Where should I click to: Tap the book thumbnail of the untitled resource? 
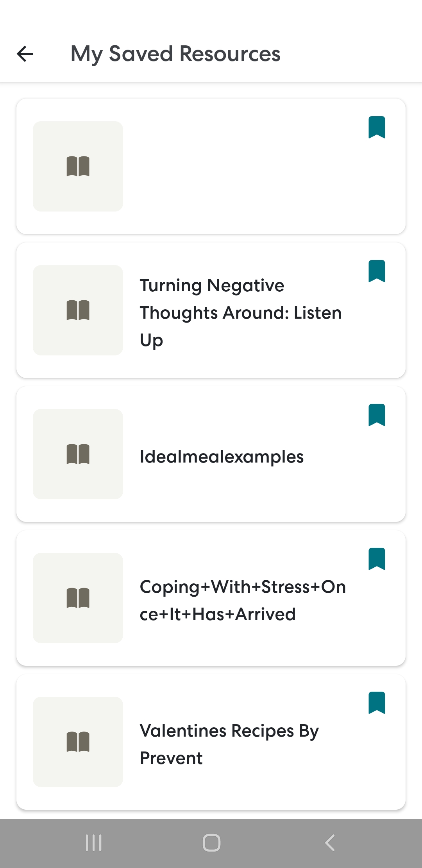coord(78,166)
